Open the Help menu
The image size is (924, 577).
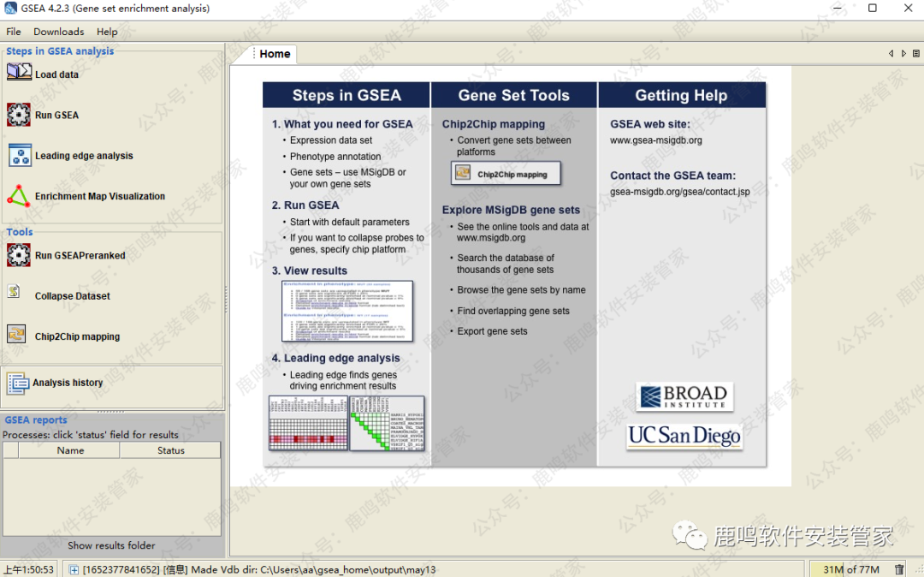coord(107,32)
